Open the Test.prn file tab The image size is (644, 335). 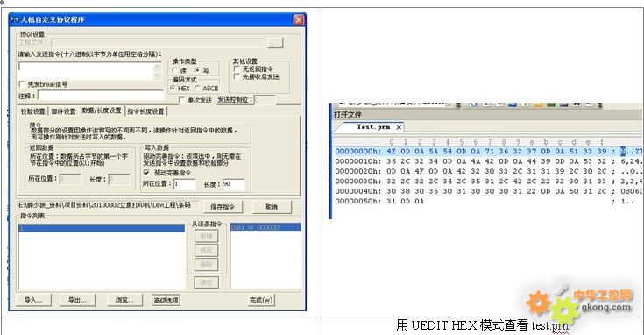pos(373,127)
